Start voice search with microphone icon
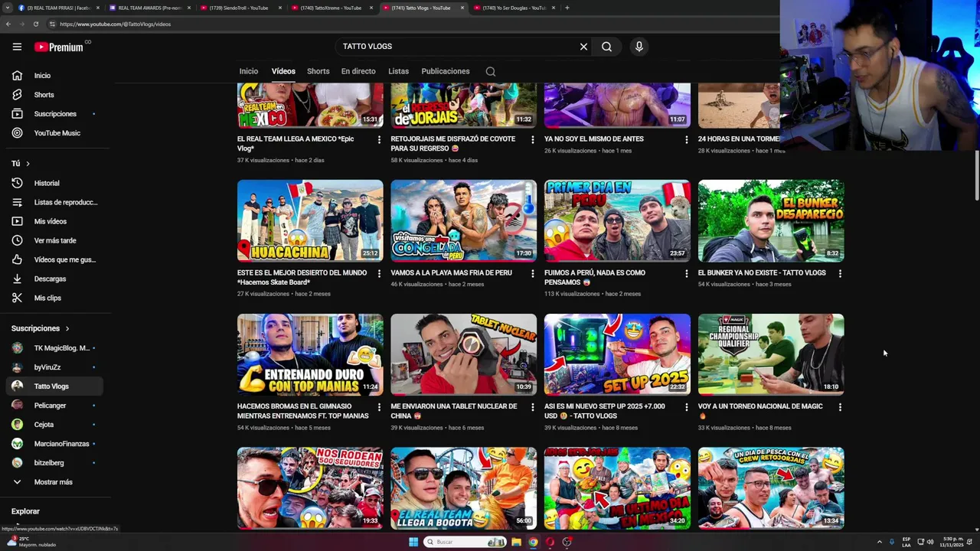Viewport: 980px width, 551px height. [x=639, y=47]
